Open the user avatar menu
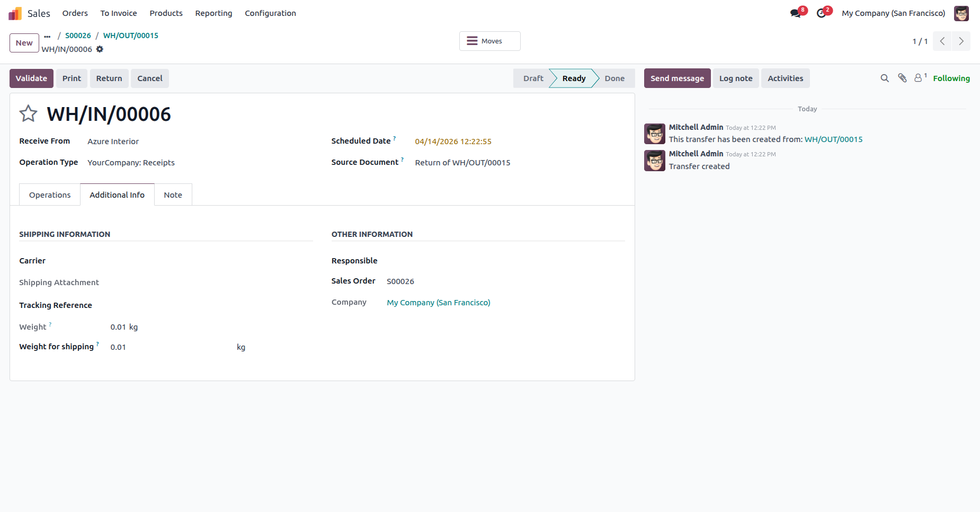The width and height of the screenshot is (980, 512). (961, 13)
